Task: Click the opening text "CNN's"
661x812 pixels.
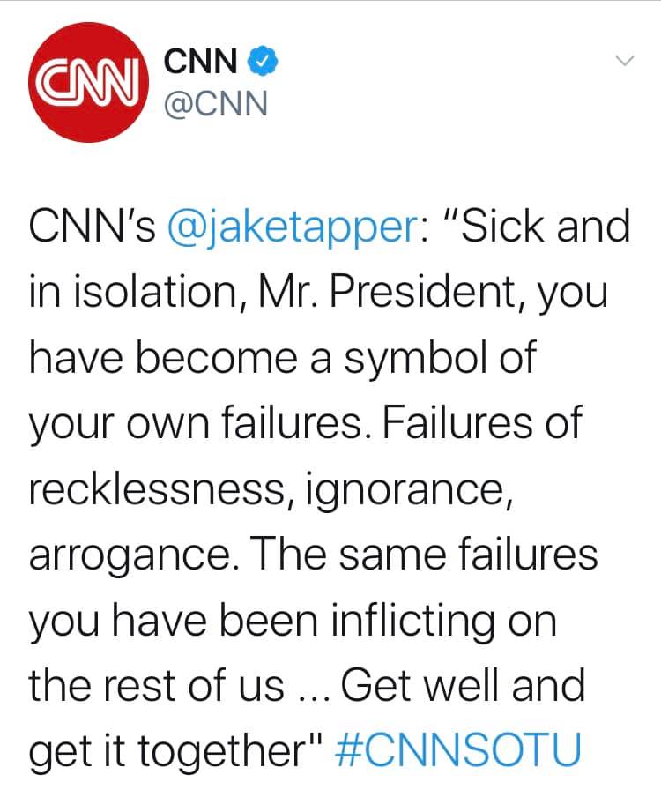Action: 92,227
